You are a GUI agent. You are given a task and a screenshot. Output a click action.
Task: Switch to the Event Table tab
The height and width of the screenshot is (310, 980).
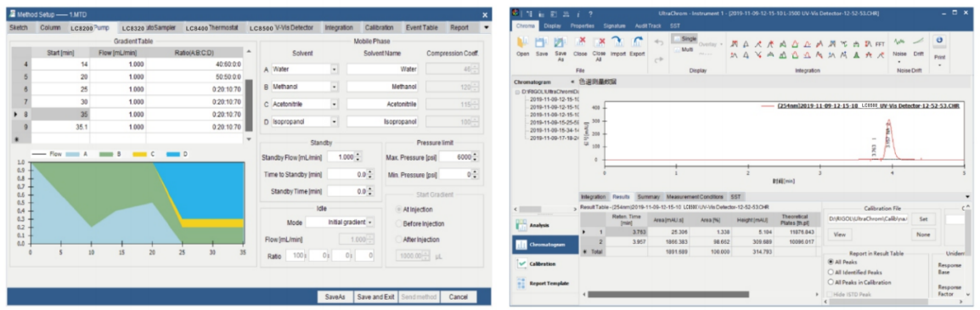coord(421,27)
